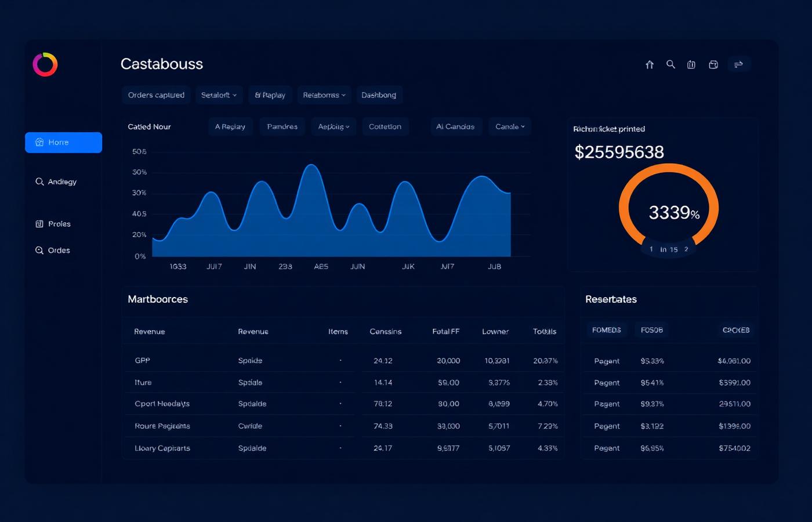Click the swap arrows button in header

738,64
